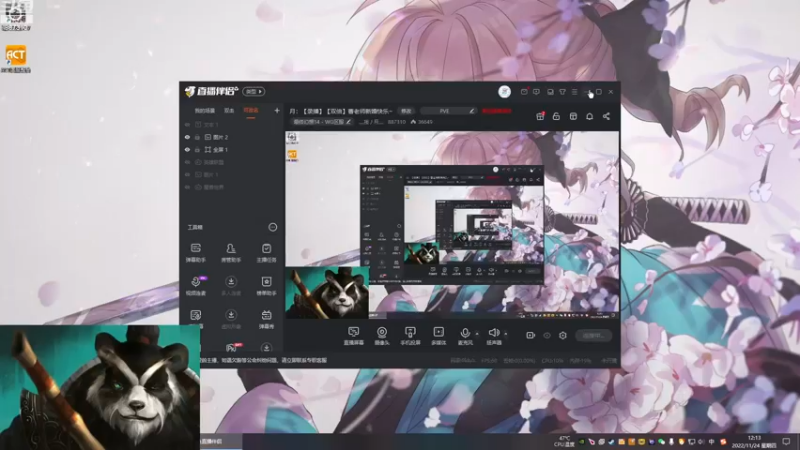
Task: Click the viewer count 36649
Action: tap(421, 122)
